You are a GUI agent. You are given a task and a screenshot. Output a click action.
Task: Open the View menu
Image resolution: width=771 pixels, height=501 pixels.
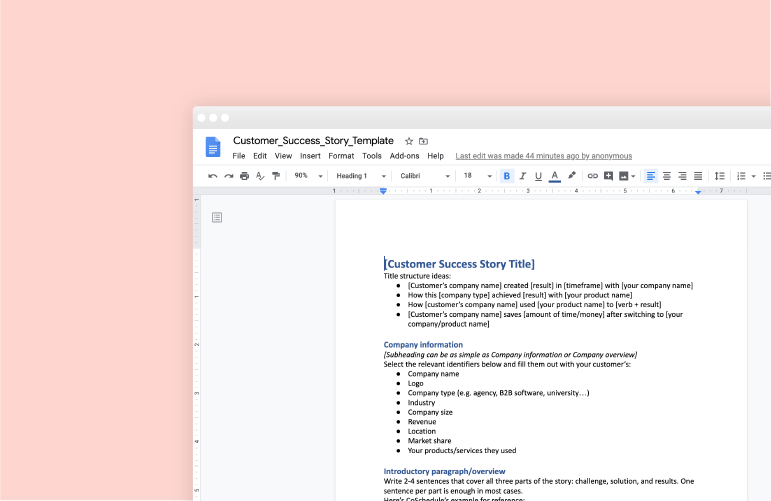[x=283, y=156]
